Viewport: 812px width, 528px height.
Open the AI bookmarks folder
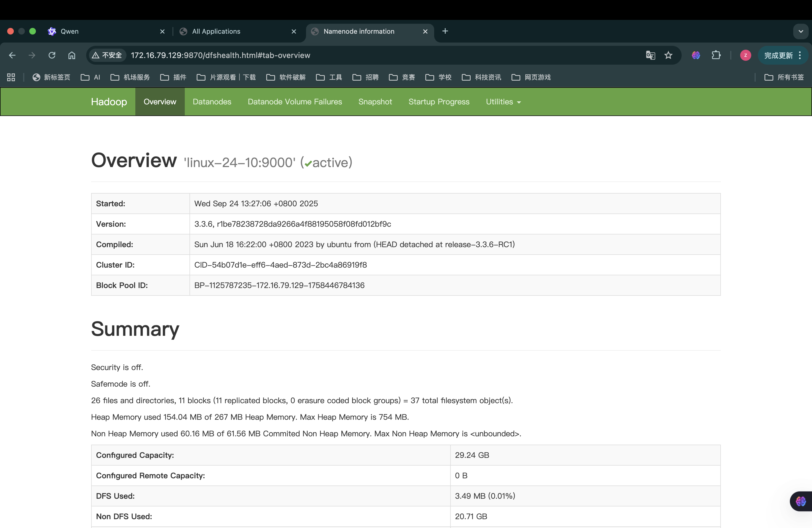[x=90, y=77]
